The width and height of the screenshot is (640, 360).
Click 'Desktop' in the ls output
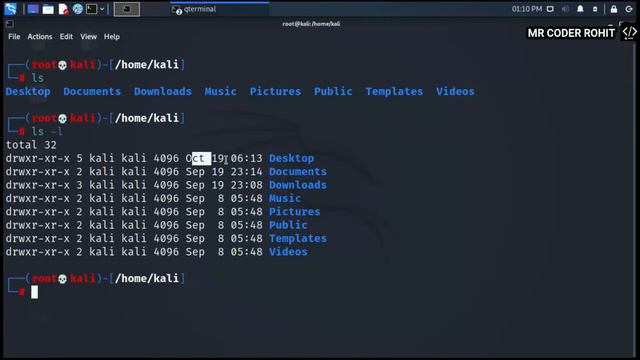pos(28,91)
